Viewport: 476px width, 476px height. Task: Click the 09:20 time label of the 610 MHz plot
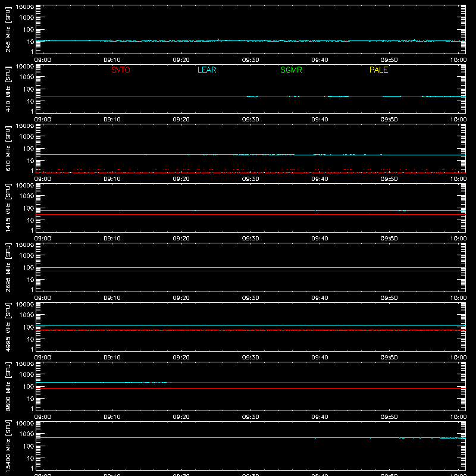click(x=181, y=179)
